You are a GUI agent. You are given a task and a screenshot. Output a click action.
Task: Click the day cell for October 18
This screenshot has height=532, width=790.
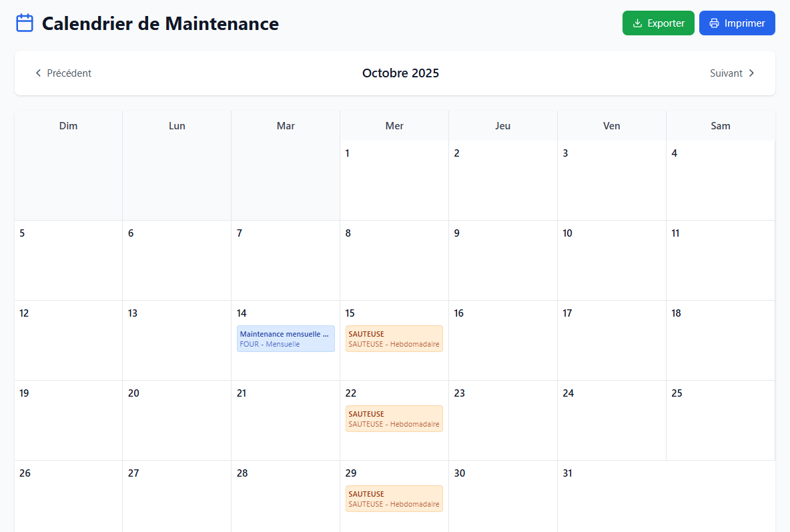click(720, 340)
